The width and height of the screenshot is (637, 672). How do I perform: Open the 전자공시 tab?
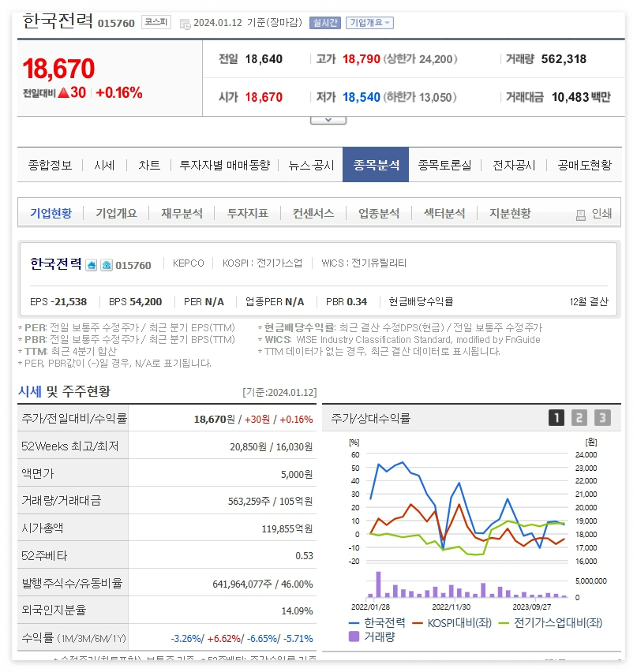[x=514, y=165]
